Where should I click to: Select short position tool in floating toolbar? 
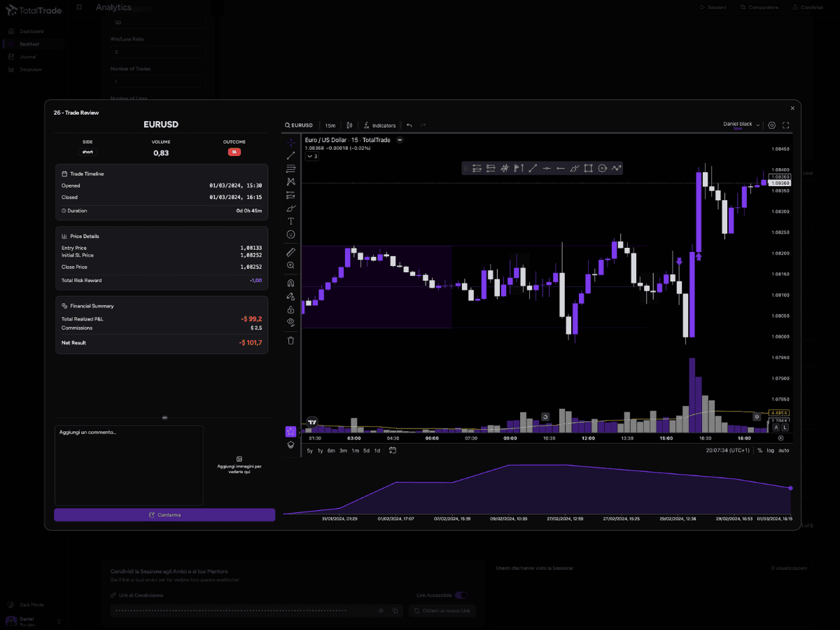click(491, 168)
